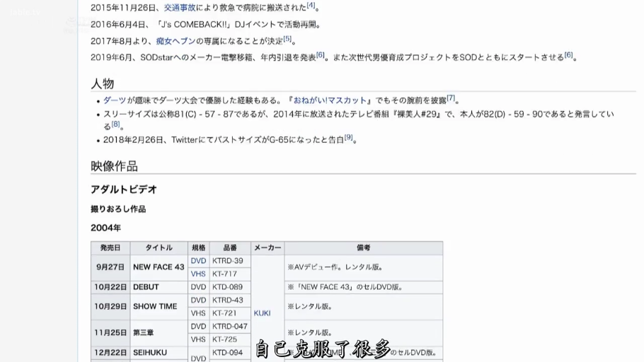The image size is (644, 362).
Task: Click the 人物 section heading
Action: click(103, 83)
